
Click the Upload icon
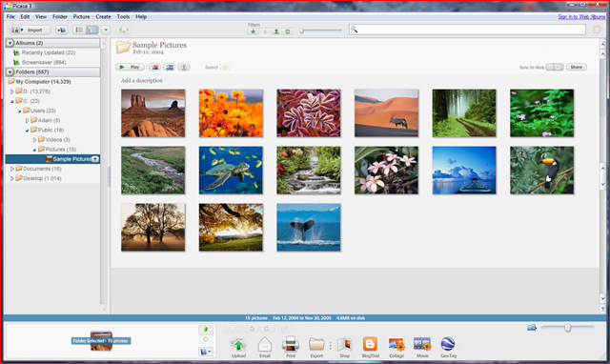238,347
